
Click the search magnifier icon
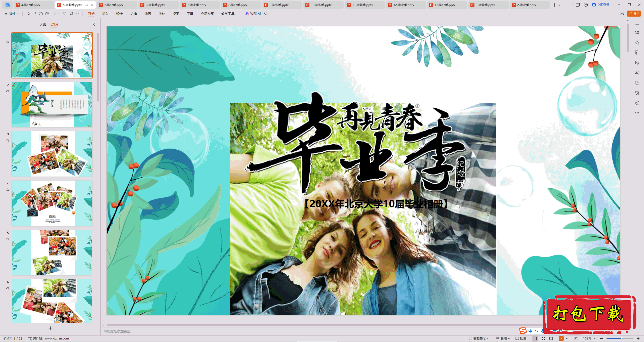coord(266,14)
